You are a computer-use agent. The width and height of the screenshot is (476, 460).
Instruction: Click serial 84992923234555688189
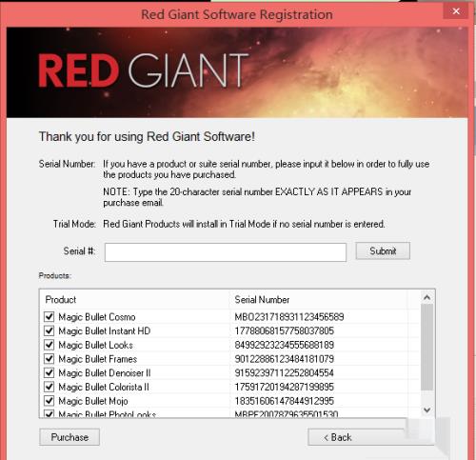tap(285, 345)
